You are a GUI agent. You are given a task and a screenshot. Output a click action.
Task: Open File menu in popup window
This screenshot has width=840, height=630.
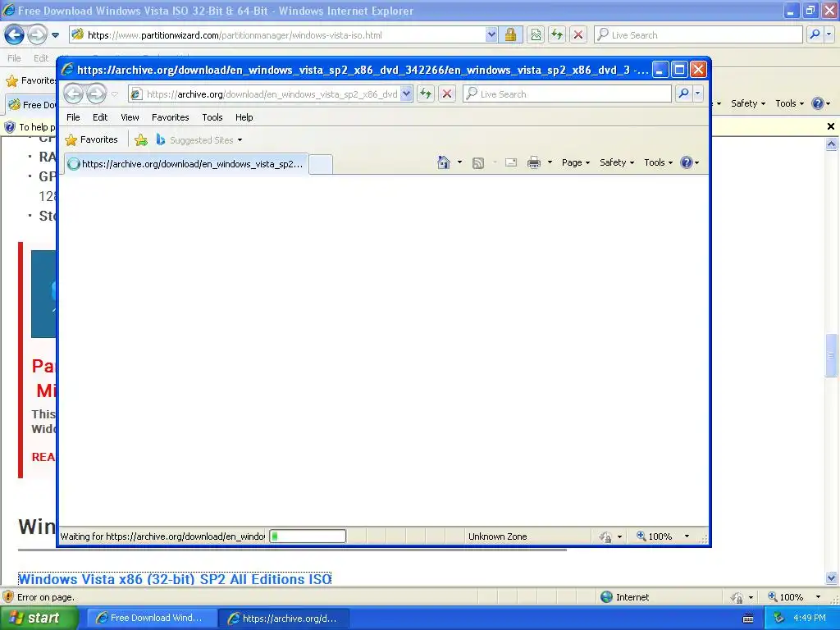(73, 117)
